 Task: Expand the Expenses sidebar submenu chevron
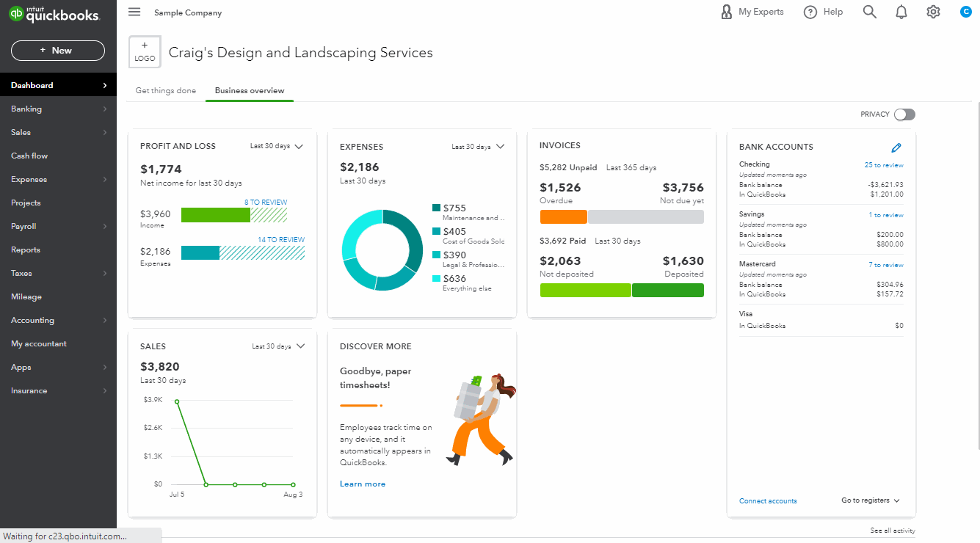point(105,179)
